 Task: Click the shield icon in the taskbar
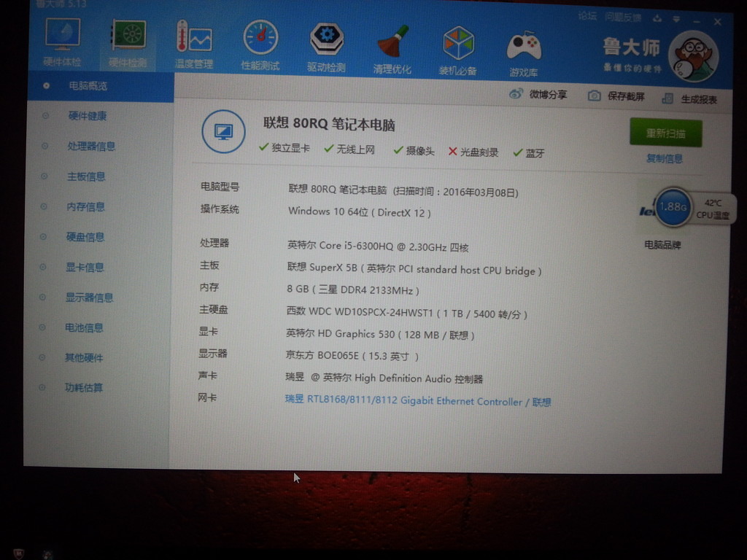(x=18, y=554)
